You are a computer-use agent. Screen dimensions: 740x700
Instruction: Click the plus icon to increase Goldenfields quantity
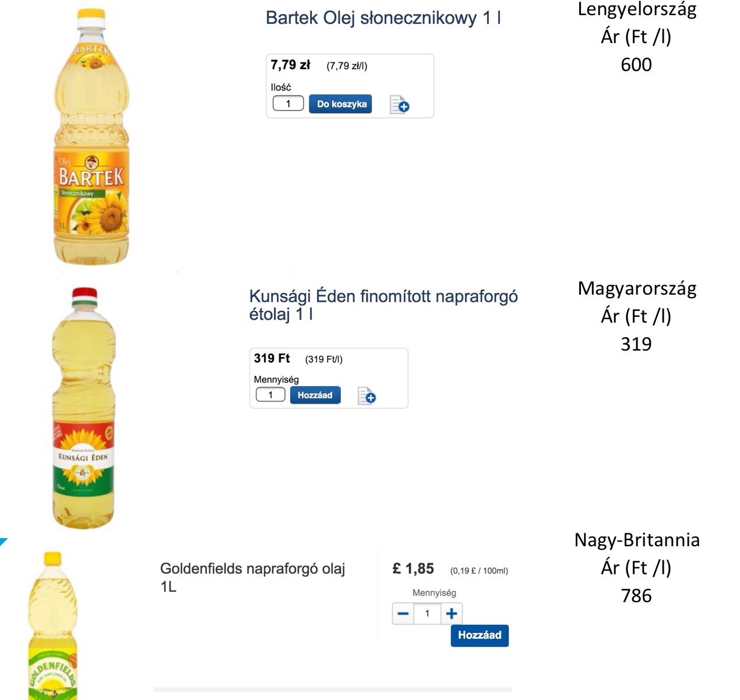(x=450, y=613)
